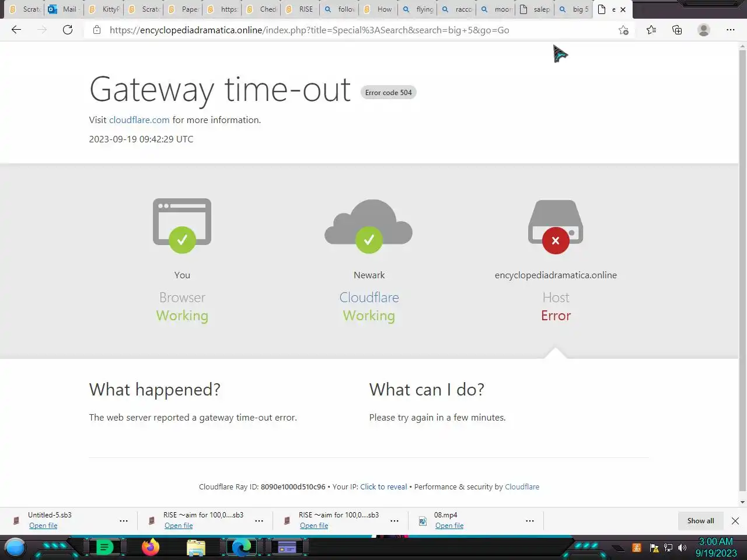Screen dimensions: 747x560
Task: Open options for 08.mp4 download
Action: 530,520
